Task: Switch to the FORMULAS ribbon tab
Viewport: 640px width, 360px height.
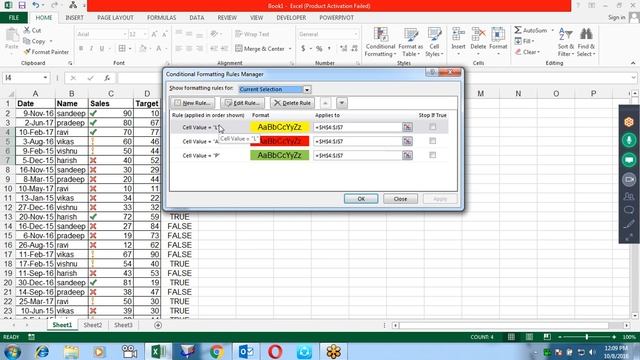Action: 162,18
